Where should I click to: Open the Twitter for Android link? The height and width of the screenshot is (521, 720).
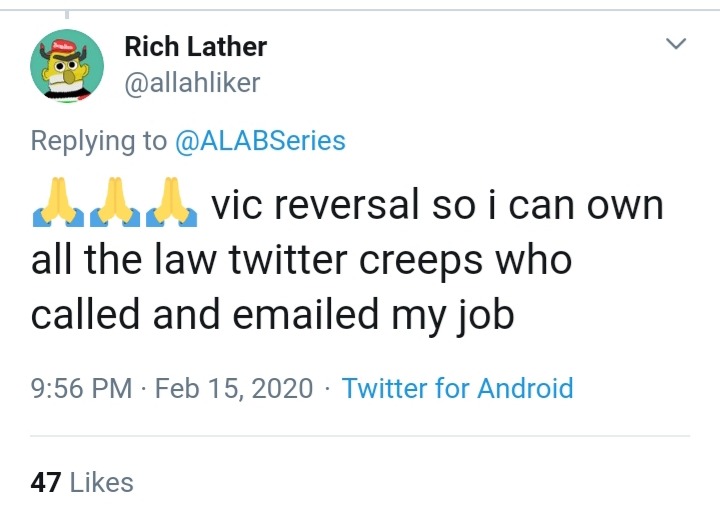tap(457, 388)
